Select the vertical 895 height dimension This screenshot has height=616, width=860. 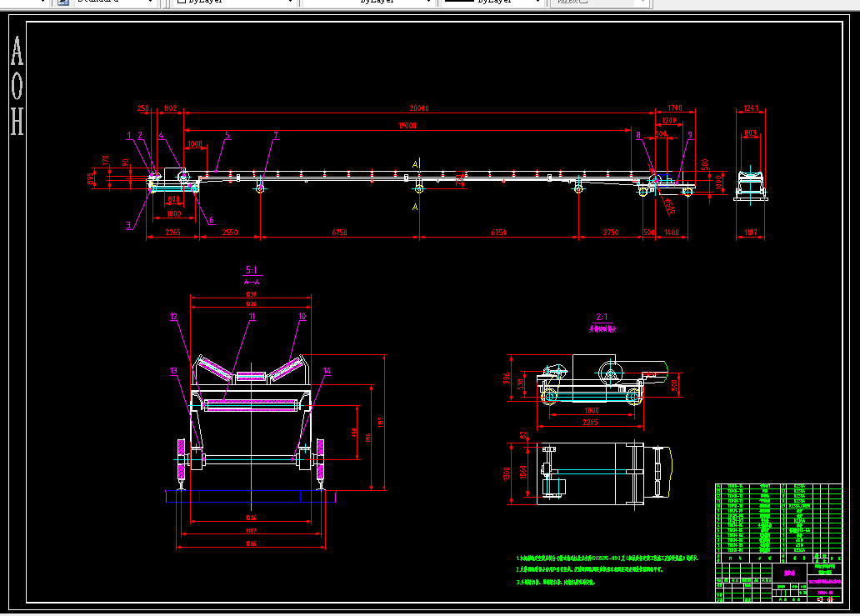tap(91, 179)
